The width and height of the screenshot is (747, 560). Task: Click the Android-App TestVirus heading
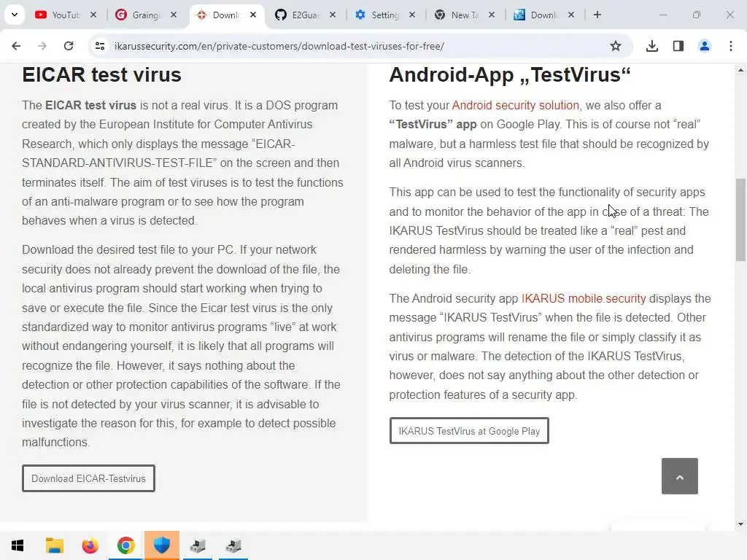[x=510, y=75]
